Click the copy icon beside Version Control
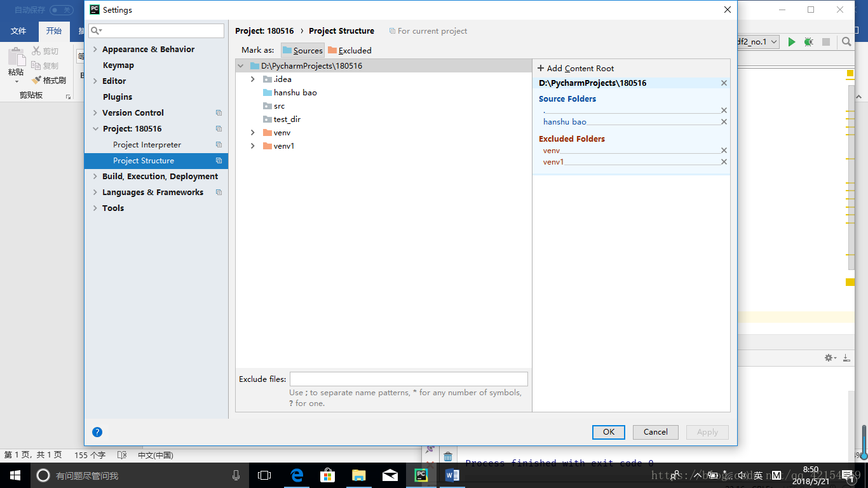 219,113
